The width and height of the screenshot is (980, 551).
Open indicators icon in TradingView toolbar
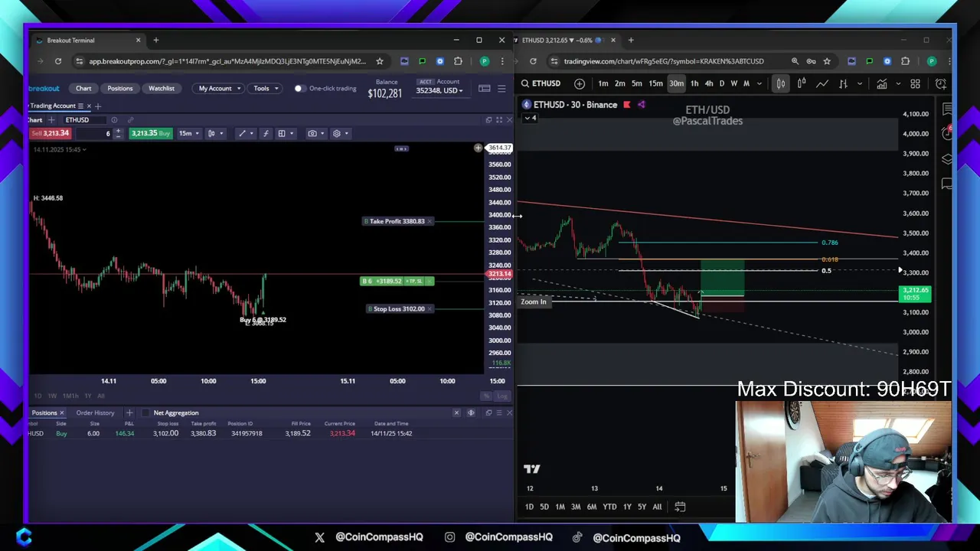(x=883, y=83)
